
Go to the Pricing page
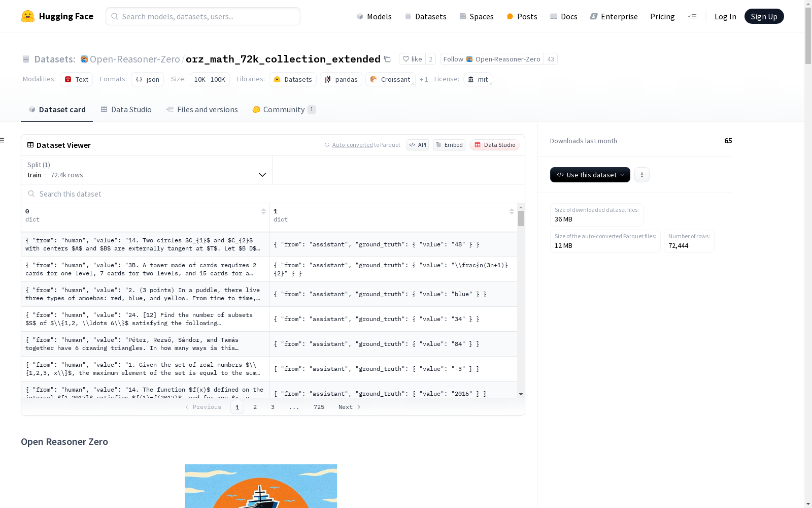(x=662, y=16)
